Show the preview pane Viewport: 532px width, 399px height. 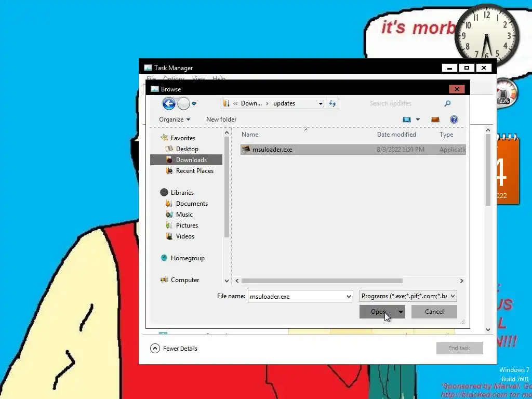tap(435, 119)
